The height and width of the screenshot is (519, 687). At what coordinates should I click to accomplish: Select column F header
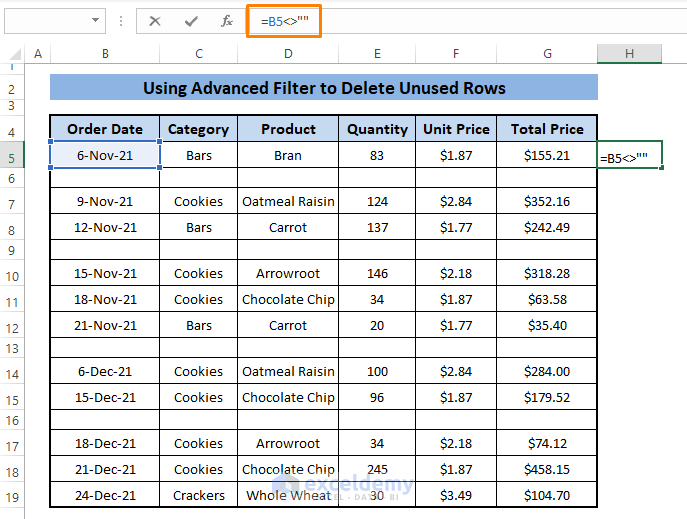[x=456, y=54]
